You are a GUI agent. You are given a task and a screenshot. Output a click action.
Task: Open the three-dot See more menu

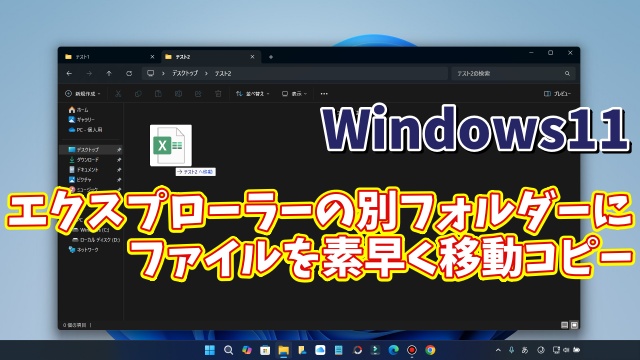point(324,94)
